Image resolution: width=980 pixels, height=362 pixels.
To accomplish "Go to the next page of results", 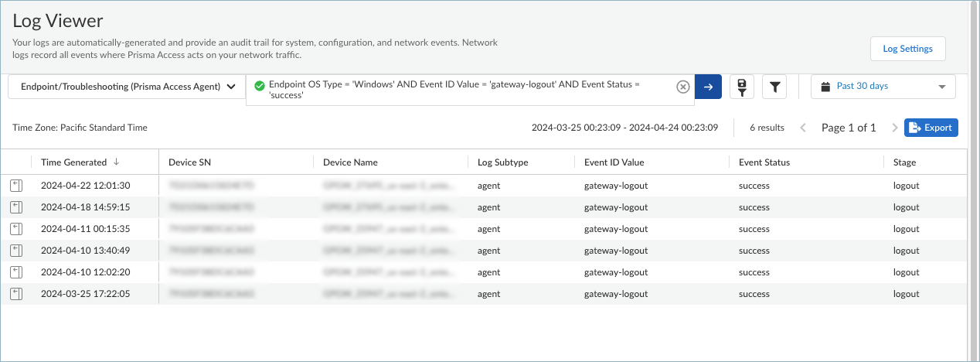I will coord(894,128).
